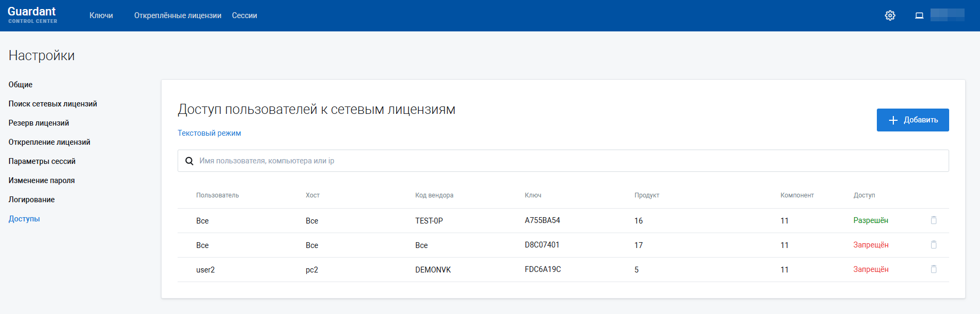Delete the D8C07401 key access rule
The height and width of the screenshot is (314, 980).
[x=933, y=245]
